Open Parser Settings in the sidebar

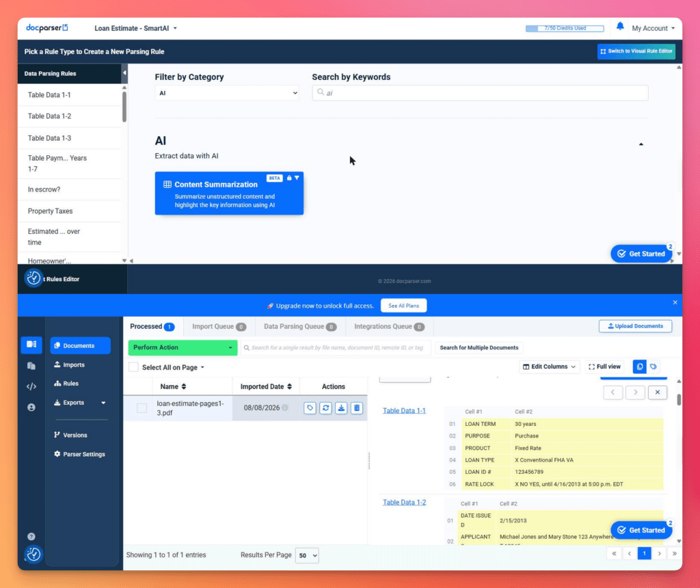[81, 454]
